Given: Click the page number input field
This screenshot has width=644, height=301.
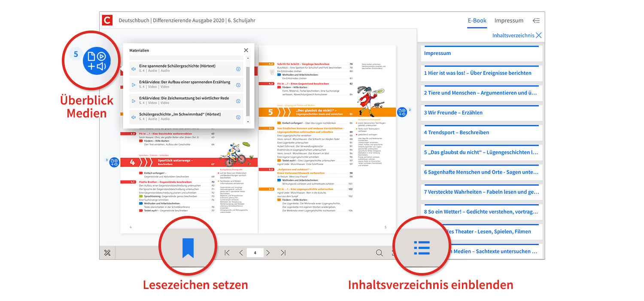Looking at the screenshot, I should (x=255, y=253).
